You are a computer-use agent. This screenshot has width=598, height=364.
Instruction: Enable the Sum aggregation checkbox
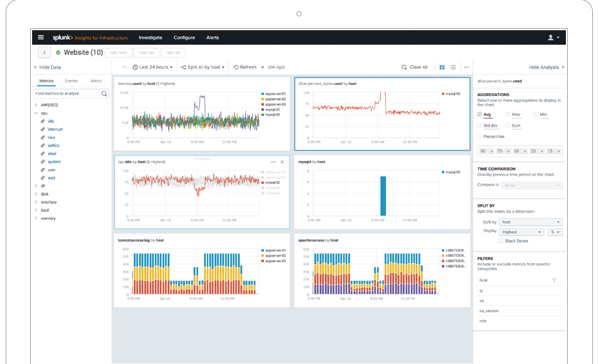[x=507, y=125]
